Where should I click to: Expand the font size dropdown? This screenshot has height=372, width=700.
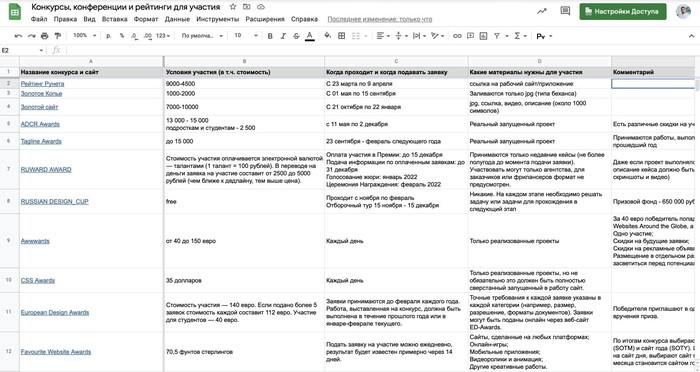(x=246, y=36)
